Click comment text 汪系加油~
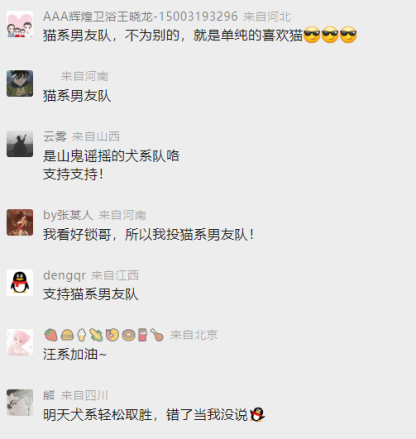 74,354
